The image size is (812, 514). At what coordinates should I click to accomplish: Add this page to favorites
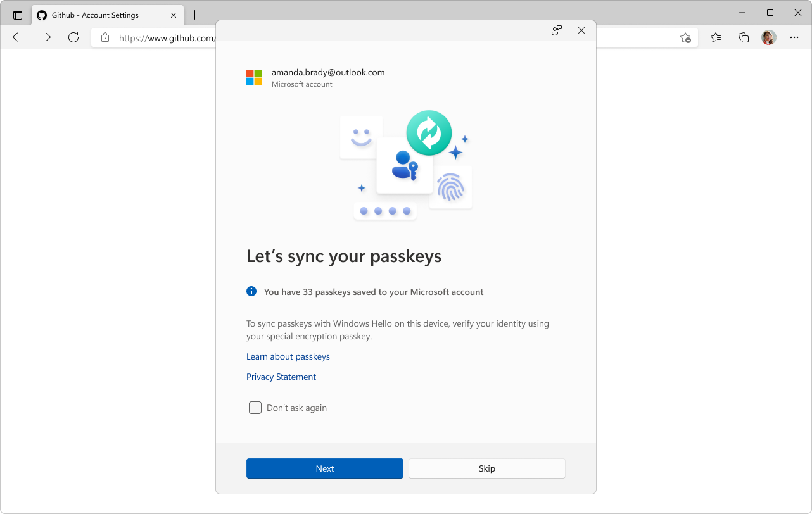coord(686,38)
